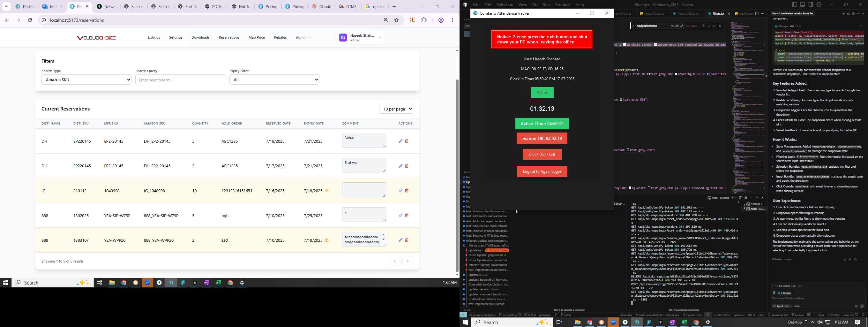The height and width of the screenshot is (327, 868).
Task: Click green Active status button
Action: [542, 92]
